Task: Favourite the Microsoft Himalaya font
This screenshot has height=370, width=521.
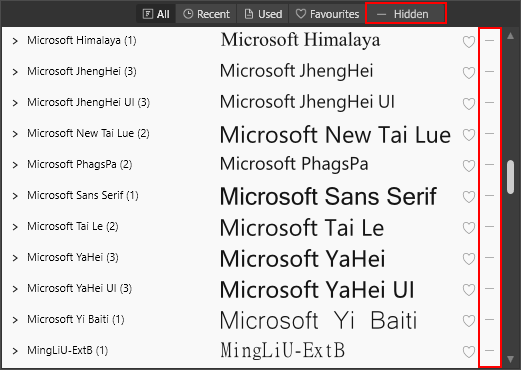Action: pyautogui.click(x=469, y=42)
